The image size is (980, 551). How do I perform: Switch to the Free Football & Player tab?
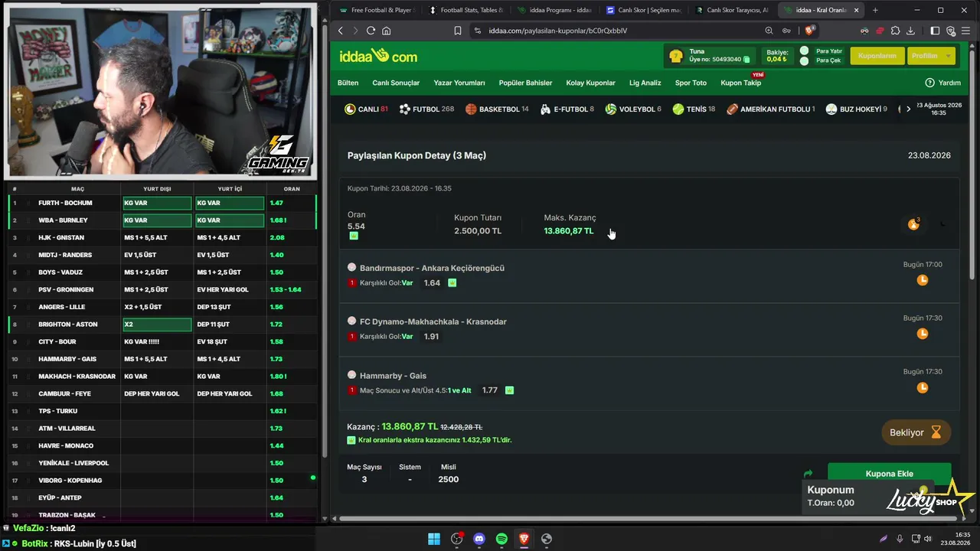377,10
